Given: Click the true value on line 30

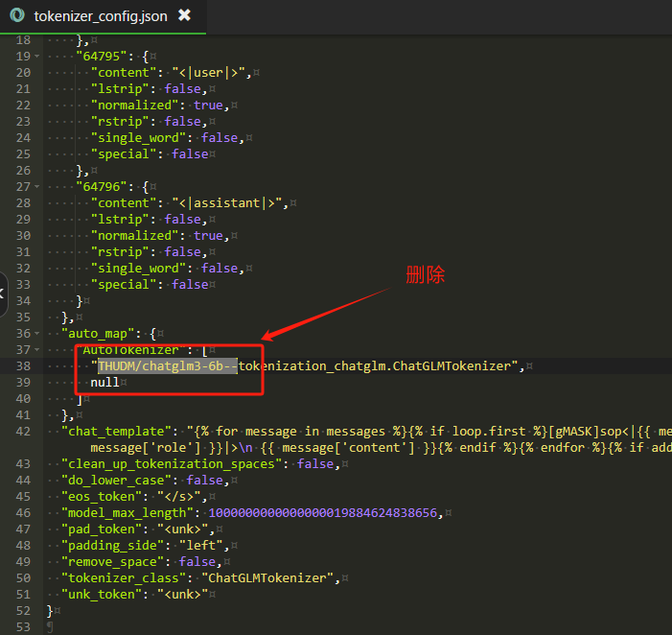Looking at the screenshot, I should [208, 235].
